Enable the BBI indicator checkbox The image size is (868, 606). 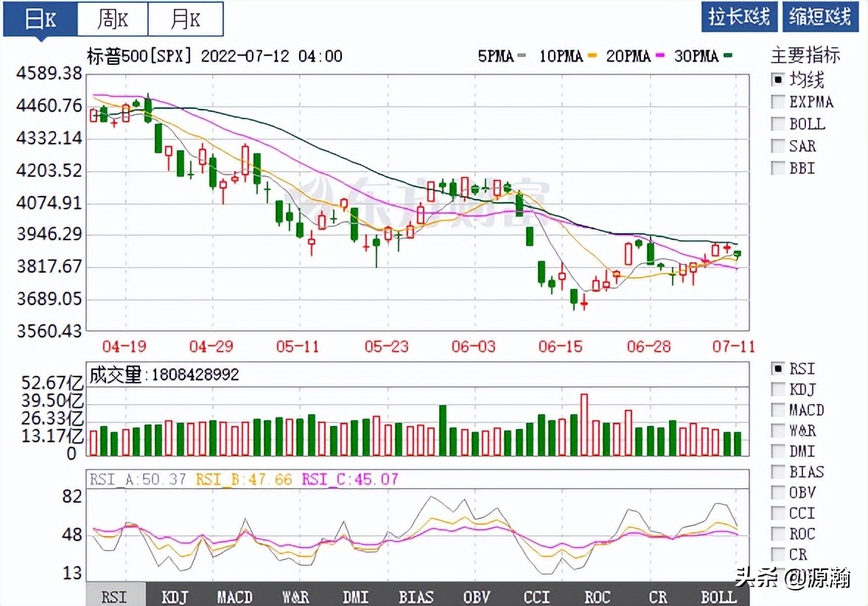[x=778, y=168]
